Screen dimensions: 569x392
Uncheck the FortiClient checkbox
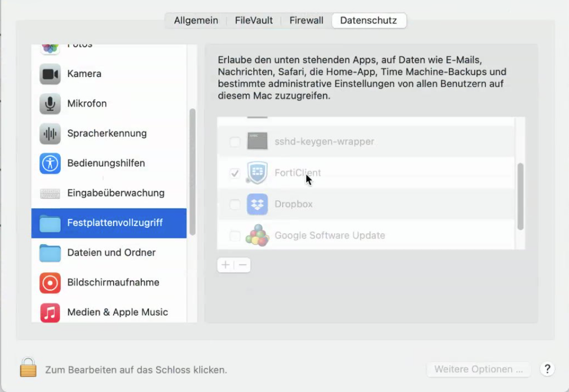click(x=234, y=173)
